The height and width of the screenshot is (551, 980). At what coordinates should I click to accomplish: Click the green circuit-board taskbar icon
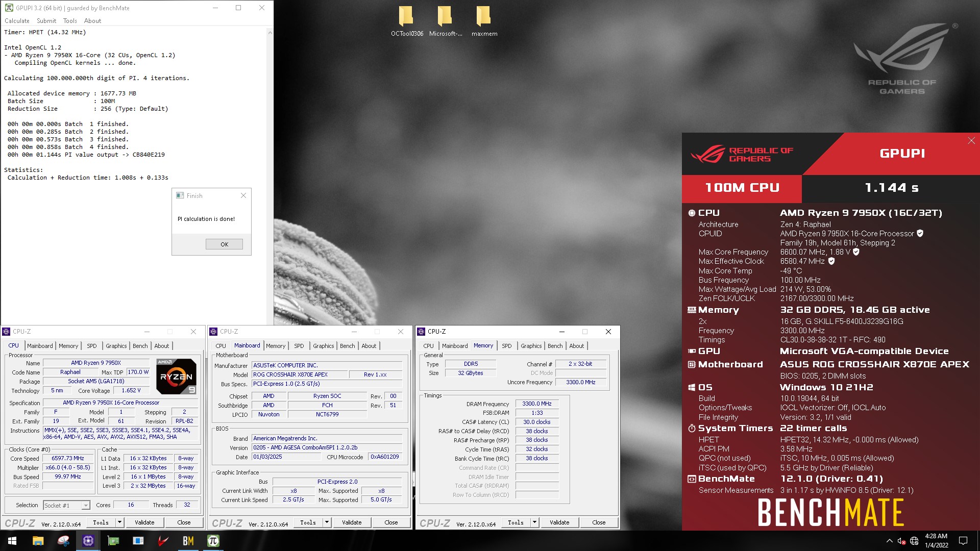[113, 541]
